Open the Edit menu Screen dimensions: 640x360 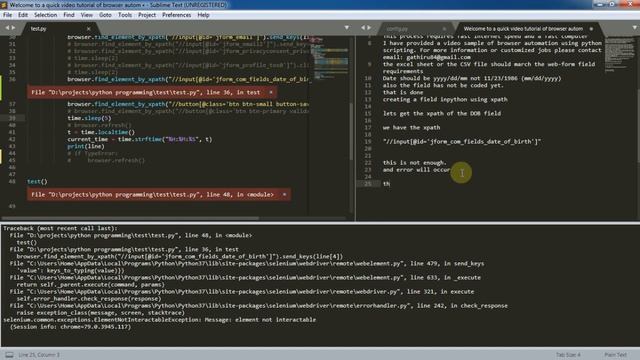tap(23, 15)
